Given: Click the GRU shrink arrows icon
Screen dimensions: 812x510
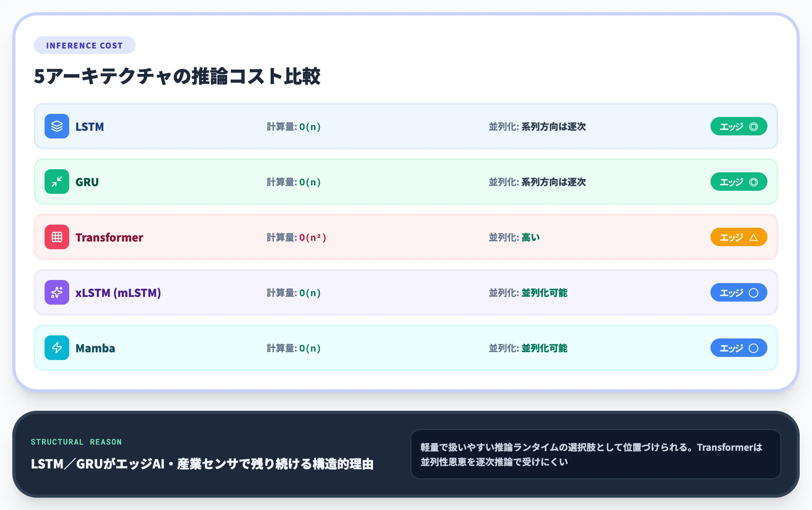Looking at the screenshot, I should click(57, 182).
